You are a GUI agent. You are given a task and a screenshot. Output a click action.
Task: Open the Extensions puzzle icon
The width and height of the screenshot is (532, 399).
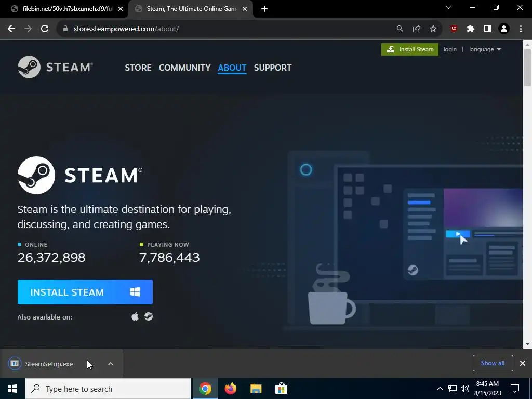471,29
